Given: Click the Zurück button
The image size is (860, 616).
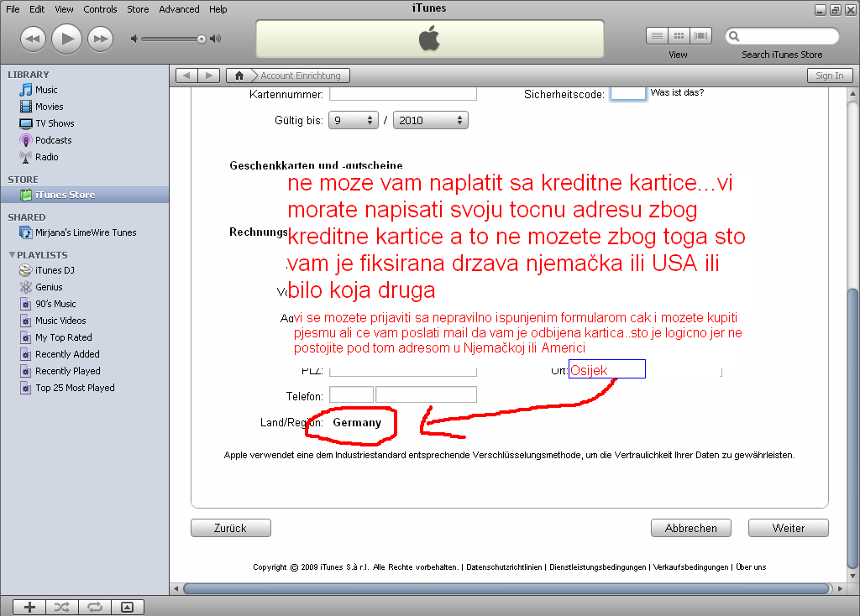Looking at the screenshot, I should point(230,528).
